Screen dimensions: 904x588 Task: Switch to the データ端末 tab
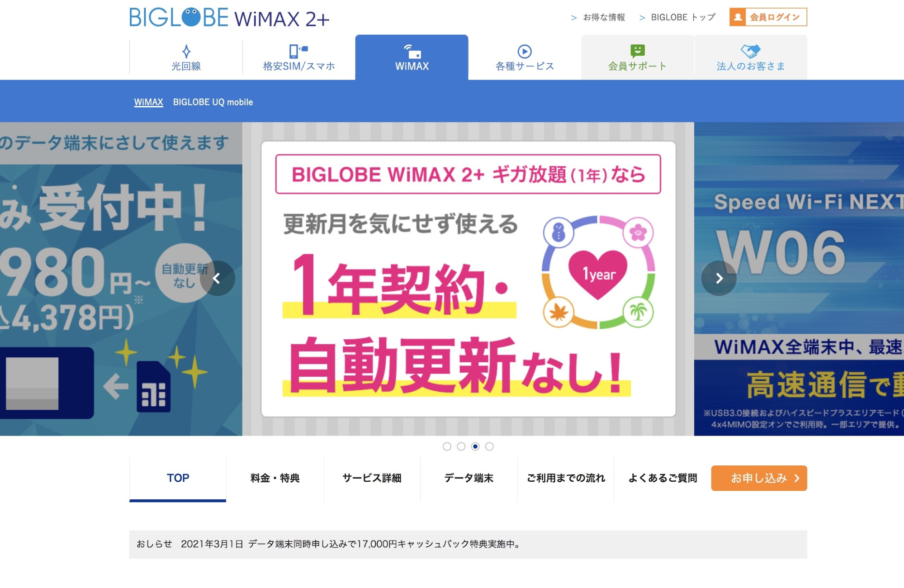coord(469,479)
